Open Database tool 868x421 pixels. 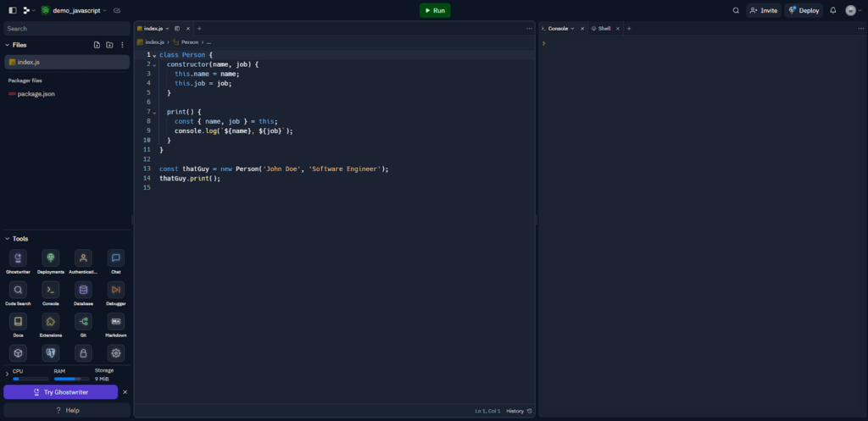[84, 290]
